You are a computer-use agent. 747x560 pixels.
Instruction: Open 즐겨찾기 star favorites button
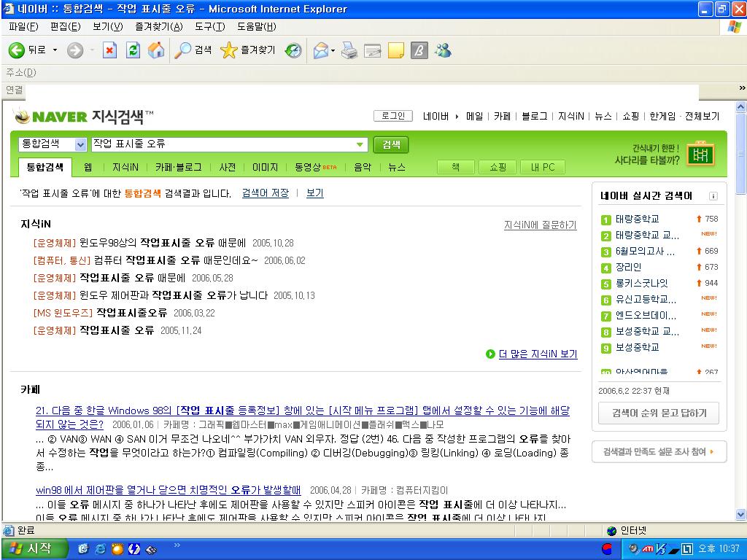[x=248, y=50]
